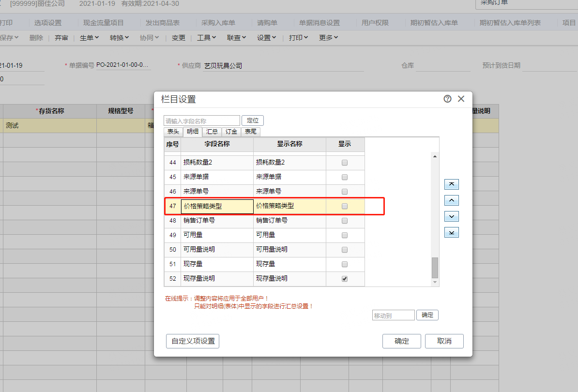Open the 请购单 menu item

pos(267,23)
